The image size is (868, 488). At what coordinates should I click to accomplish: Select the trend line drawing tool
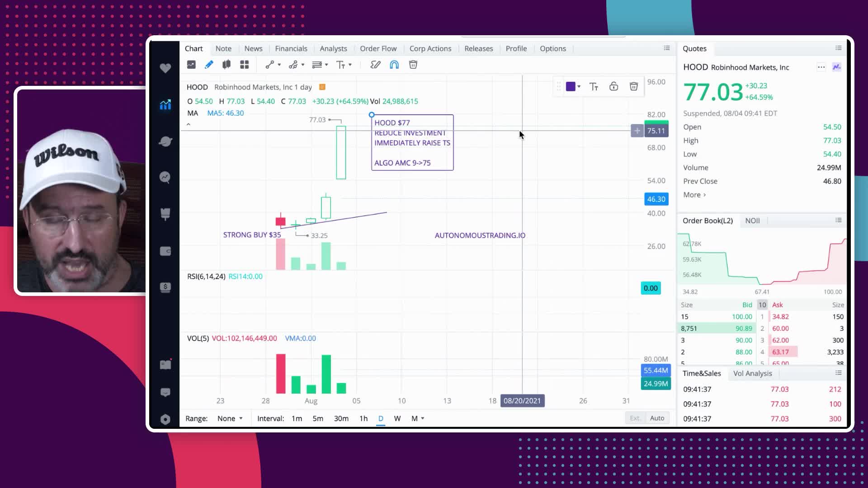pyautogui.click(x=269, y=65)
